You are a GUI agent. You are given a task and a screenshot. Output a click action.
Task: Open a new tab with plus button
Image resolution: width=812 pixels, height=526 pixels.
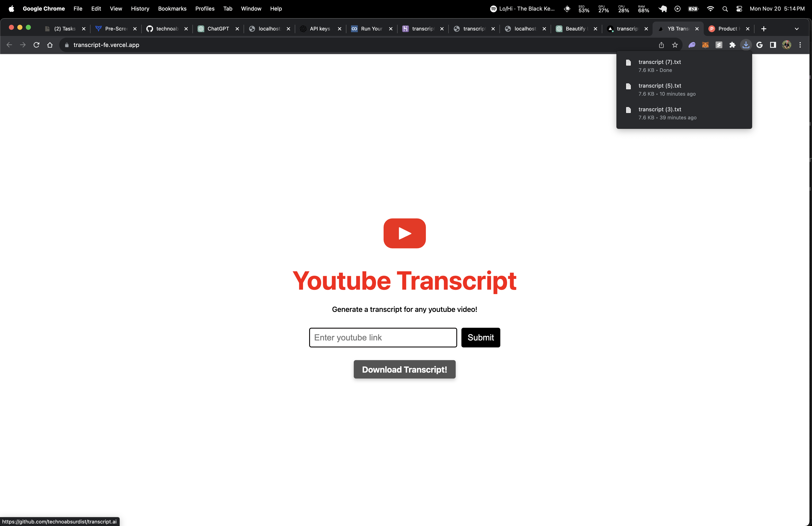[x=764, y=29]
